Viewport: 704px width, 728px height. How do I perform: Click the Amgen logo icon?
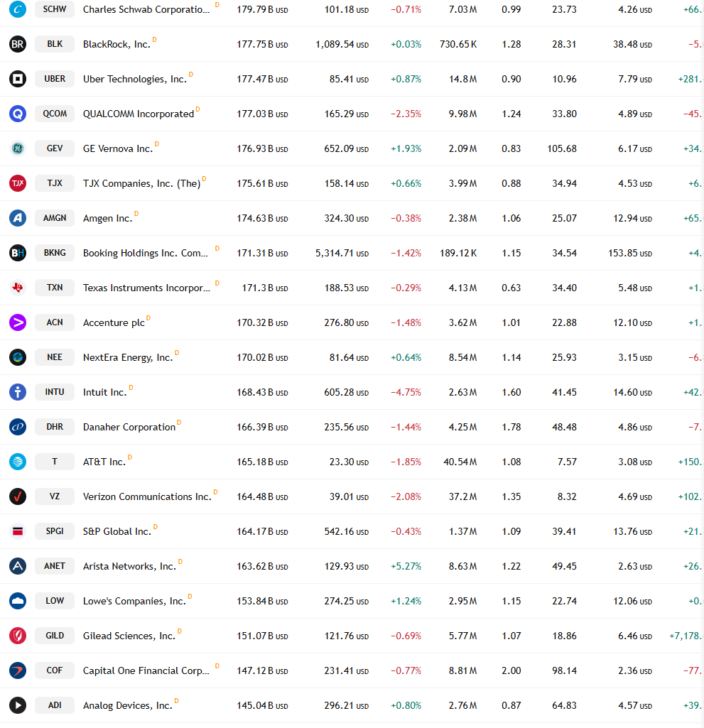pos(18,218)
